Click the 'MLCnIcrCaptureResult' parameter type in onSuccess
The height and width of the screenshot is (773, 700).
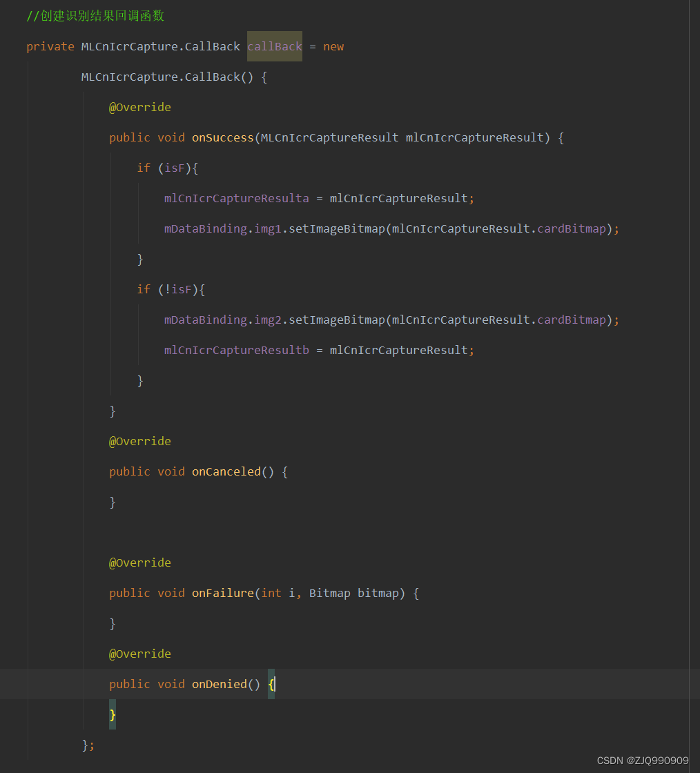[329, 137]
